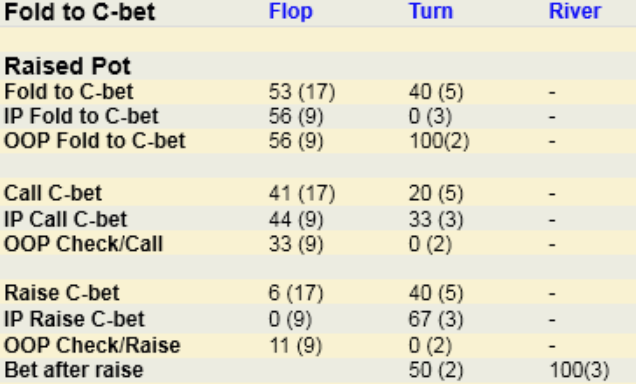Screen dimensions: 636x384
Task: Click the Call C-bet flop value 41 (17)
Action: point(302,193)
